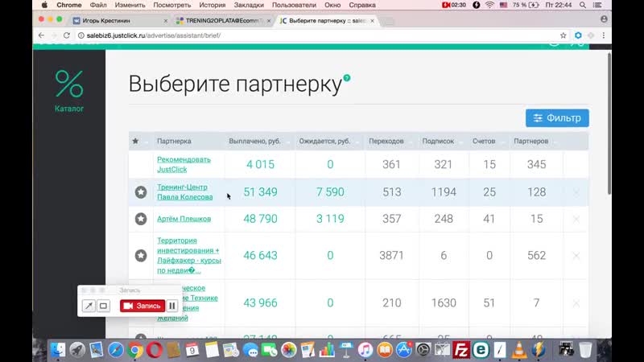Reload the page with refresh icon
This screenshot has height=362, width=644.
click(67, 35)
